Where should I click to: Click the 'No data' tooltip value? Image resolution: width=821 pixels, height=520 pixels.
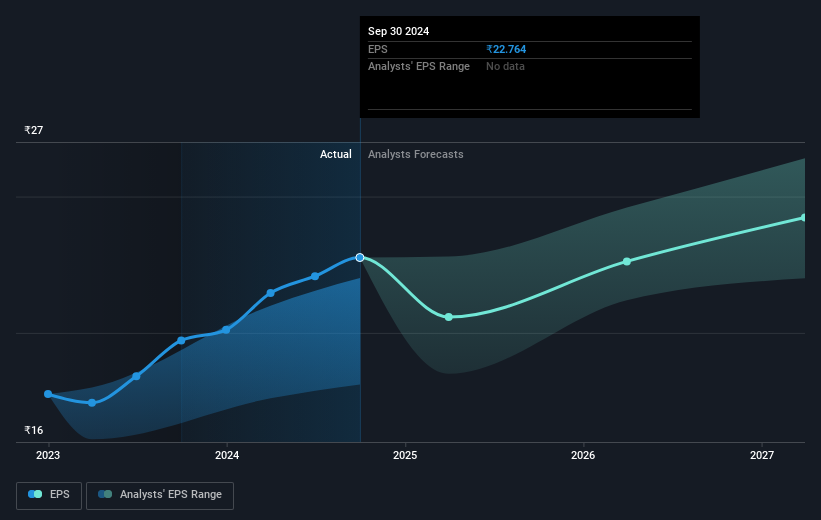505,67
